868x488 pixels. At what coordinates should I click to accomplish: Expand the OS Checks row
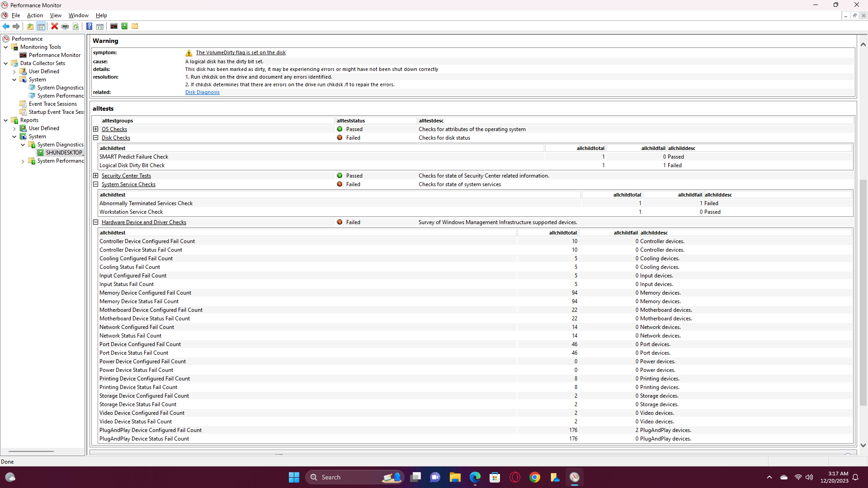pos(96,129)
